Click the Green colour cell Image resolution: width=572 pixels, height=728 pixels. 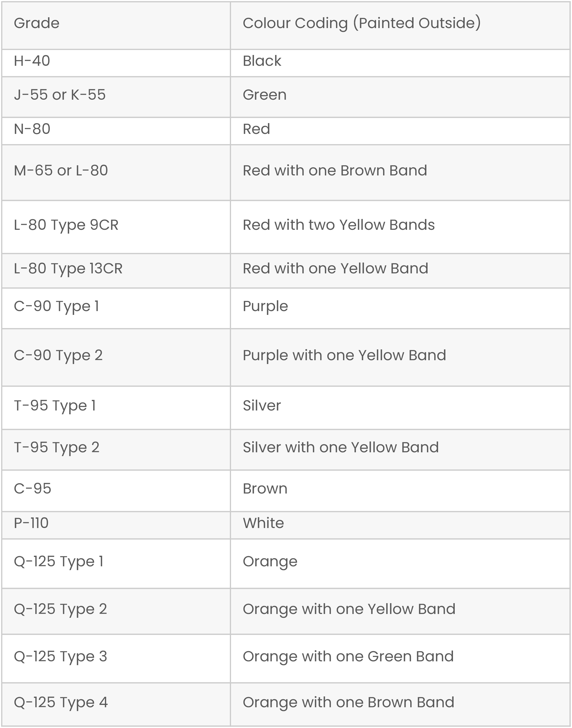[x=265, y=95]
